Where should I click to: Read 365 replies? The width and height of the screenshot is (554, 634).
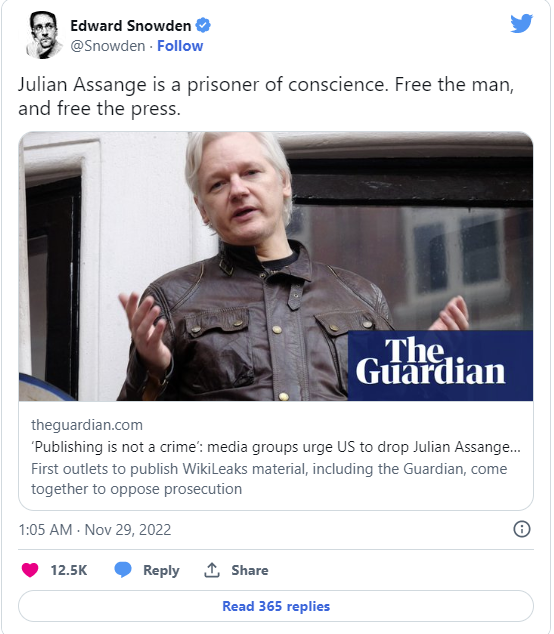276,606
